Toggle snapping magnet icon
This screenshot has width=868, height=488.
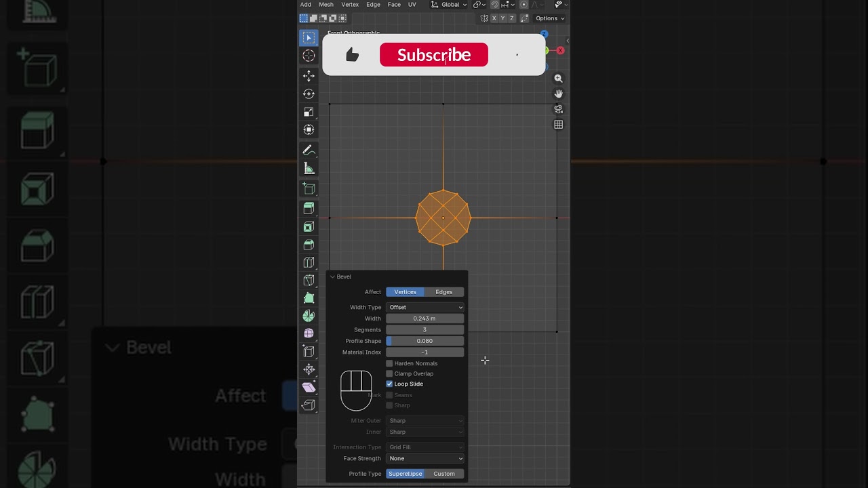tap(495, 5)
